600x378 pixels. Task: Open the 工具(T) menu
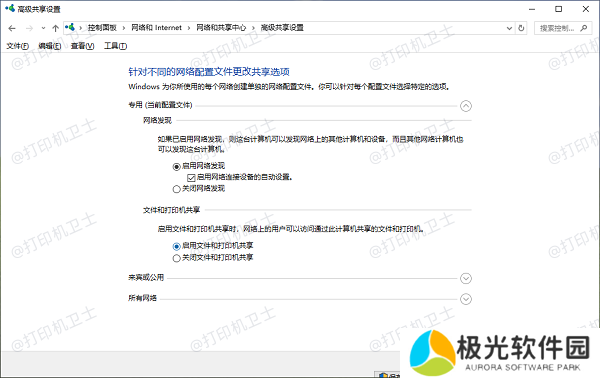[x=116, y=46]
